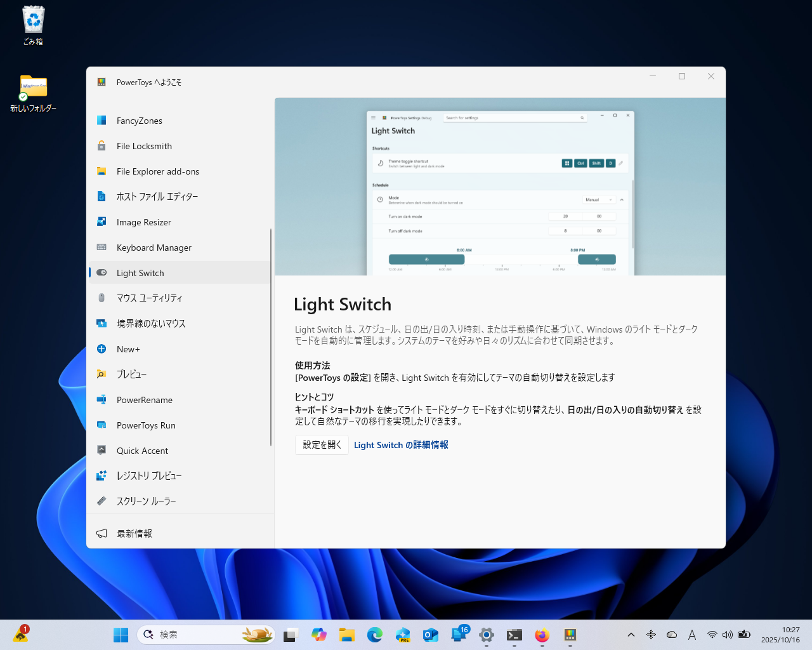Viewport: 812px width, 650px height.
Task: Open 境界線のないマウス module
Action: pos(150,323)
